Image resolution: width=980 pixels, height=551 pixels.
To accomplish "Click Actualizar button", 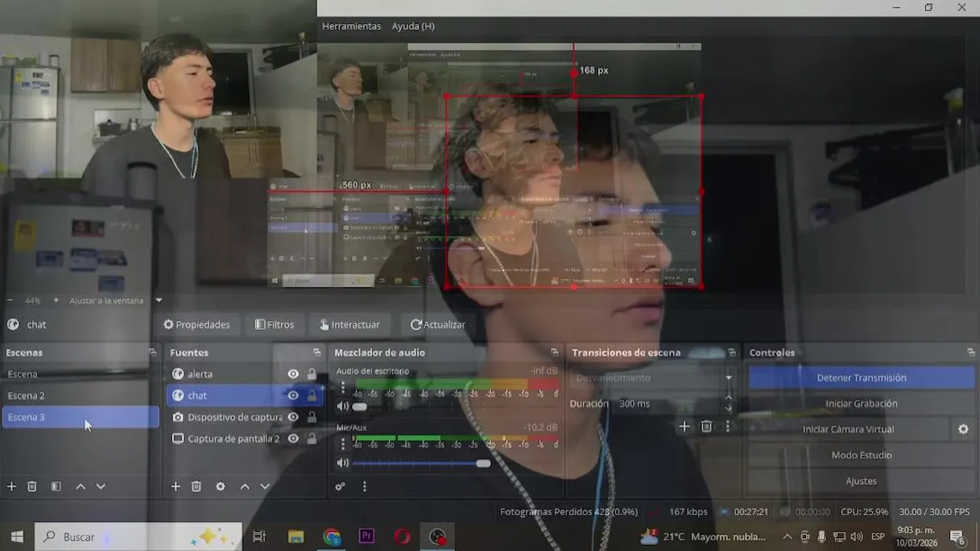I will 437,324.
